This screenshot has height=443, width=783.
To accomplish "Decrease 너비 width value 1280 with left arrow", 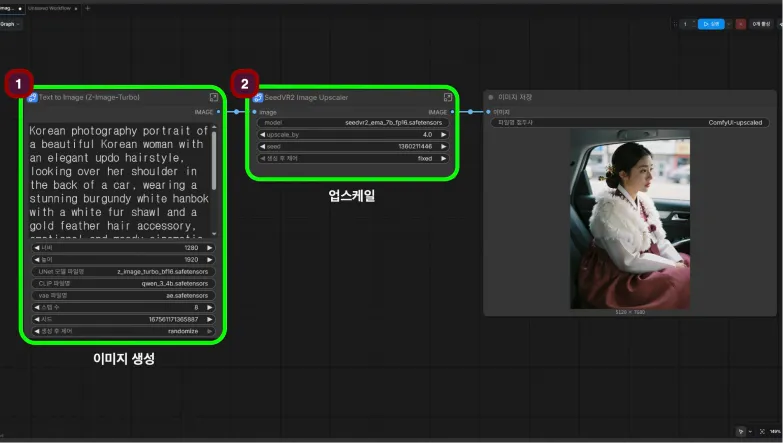I will tap(36, 248).
